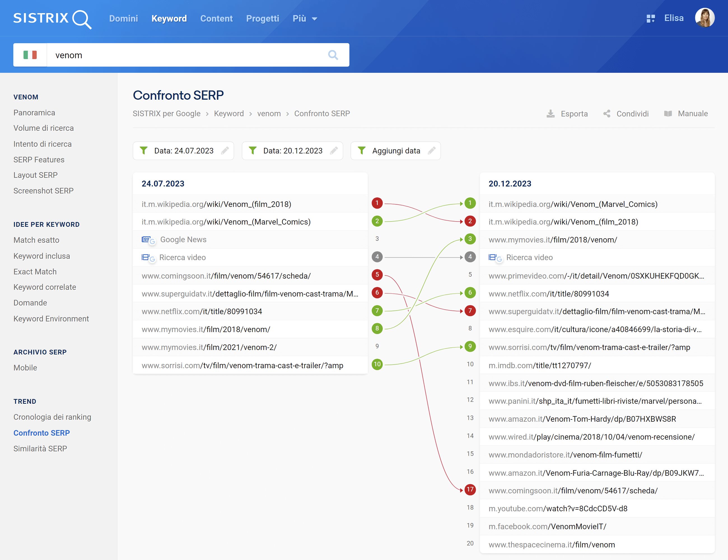Open www.wired.it venom-recensione link
This screenshot has height=560, width=728.
592,437
